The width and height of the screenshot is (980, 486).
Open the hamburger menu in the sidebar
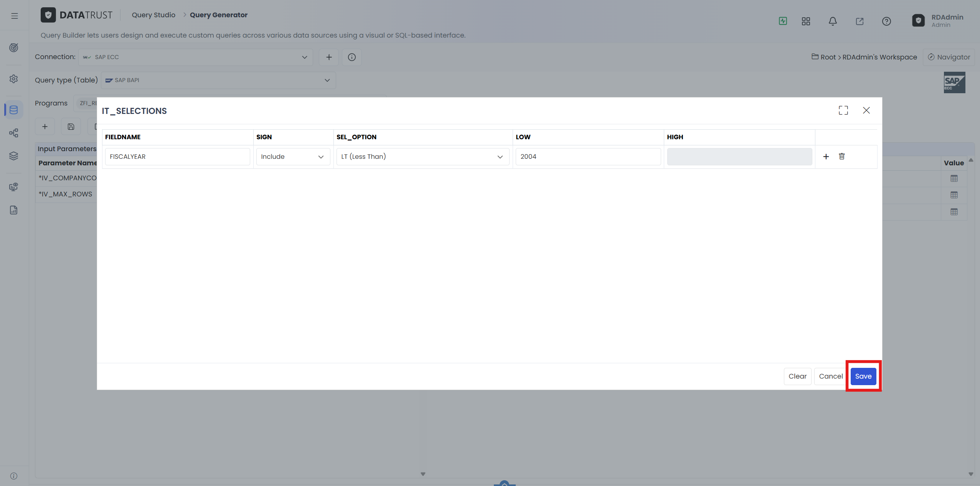(x=15, y=16)
